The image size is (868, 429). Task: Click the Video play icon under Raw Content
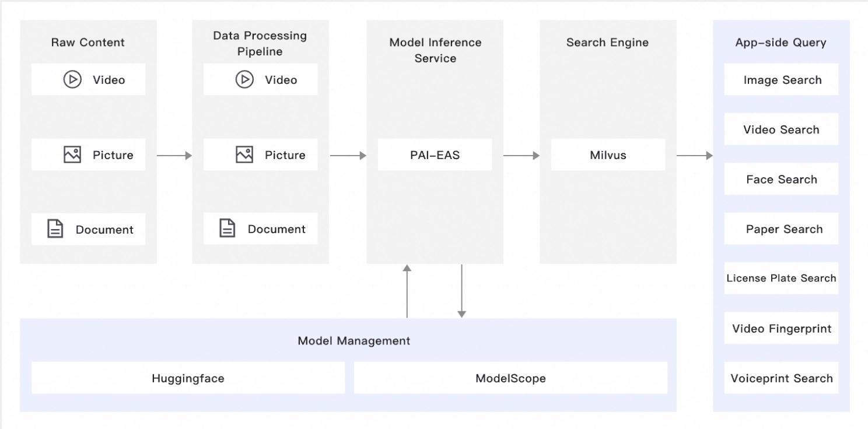click(x=72, y=80)
